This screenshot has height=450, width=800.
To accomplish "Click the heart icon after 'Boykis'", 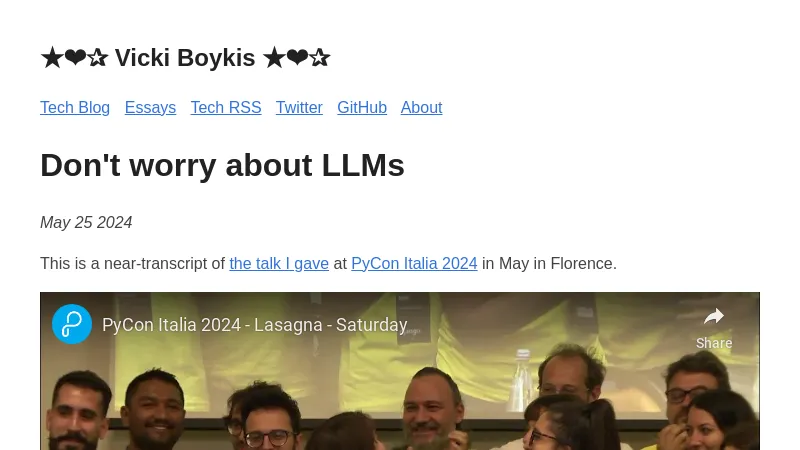I will point(297,57).
